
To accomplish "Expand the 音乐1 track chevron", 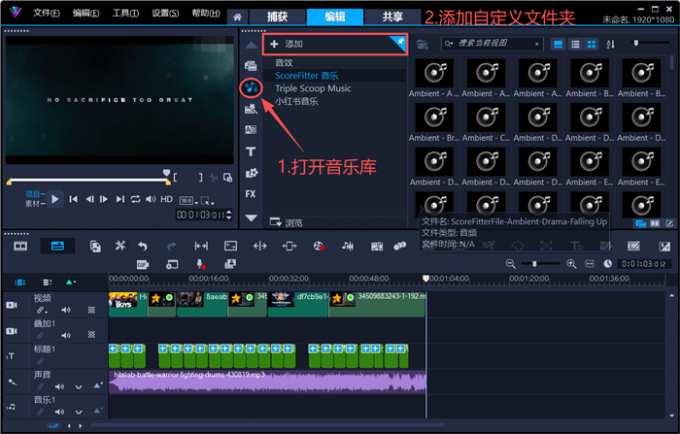I will 78,412.
